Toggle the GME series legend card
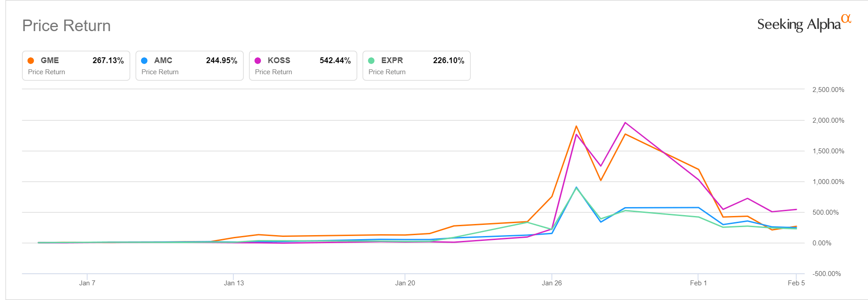 click(76, 66)
